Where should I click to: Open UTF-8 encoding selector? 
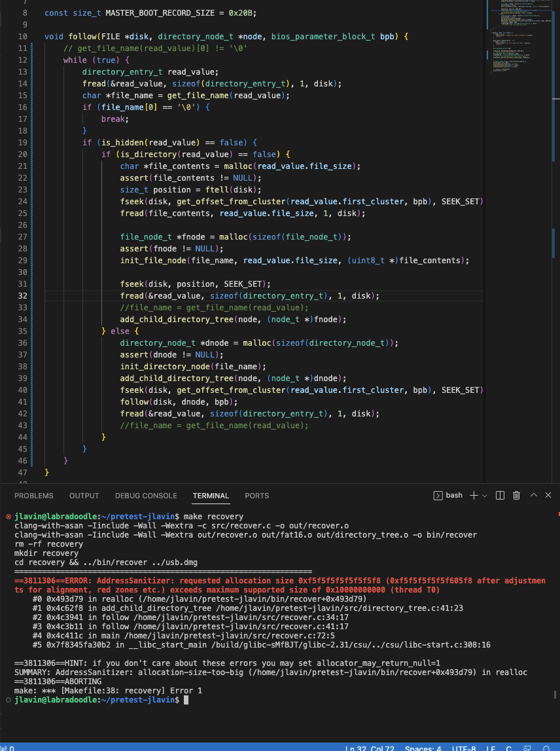464,748
